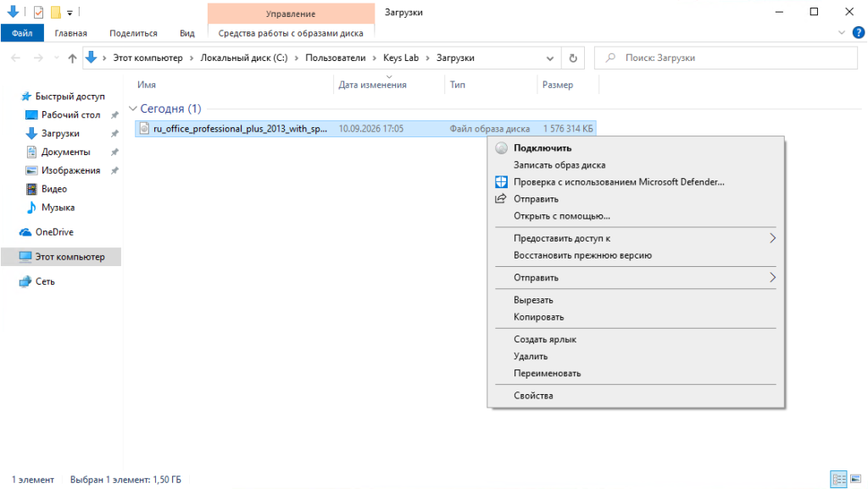The image size is (868, 489).
Task: Open the Файл ribbon tab
Action: (22, 33)
